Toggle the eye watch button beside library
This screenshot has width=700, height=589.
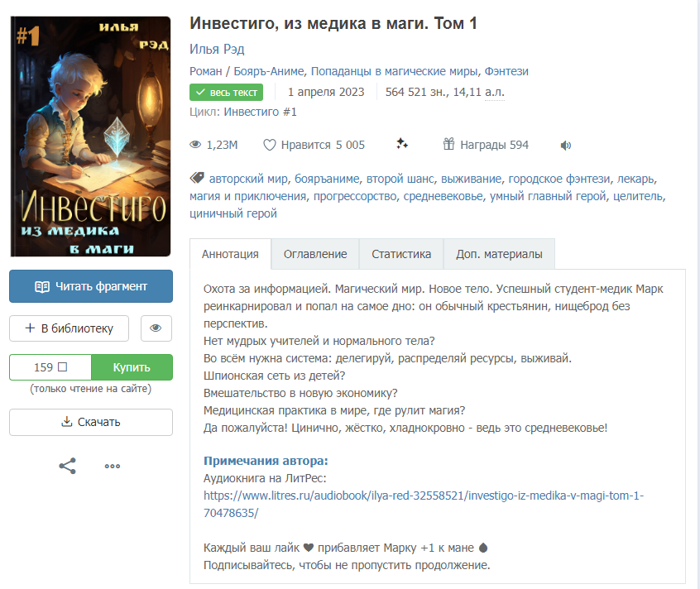156,328
